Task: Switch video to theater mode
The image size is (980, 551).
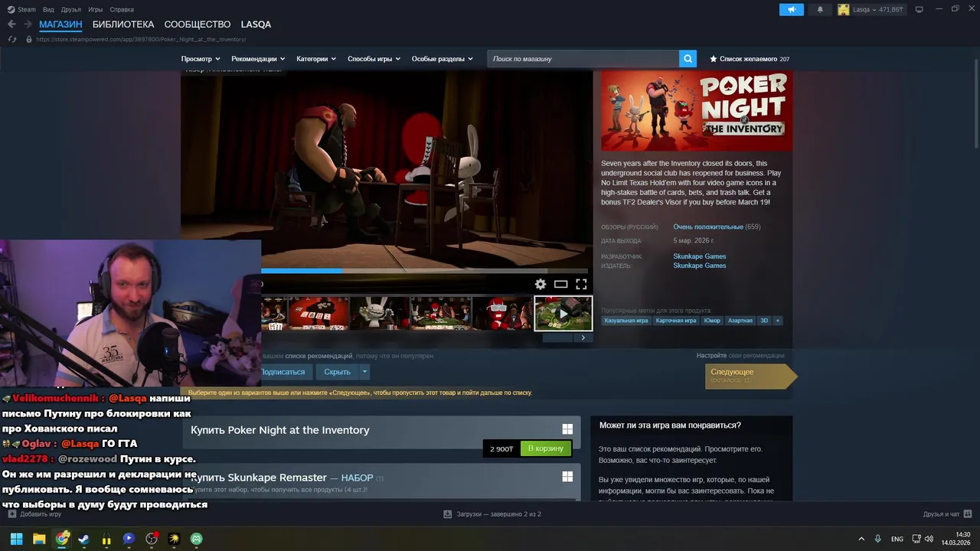Action: [x=561, y=284]
